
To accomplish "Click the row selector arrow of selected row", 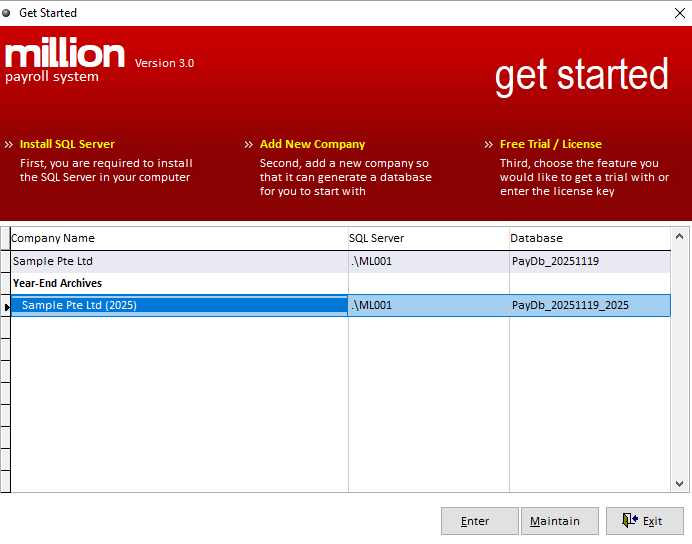I will point(6,306).
